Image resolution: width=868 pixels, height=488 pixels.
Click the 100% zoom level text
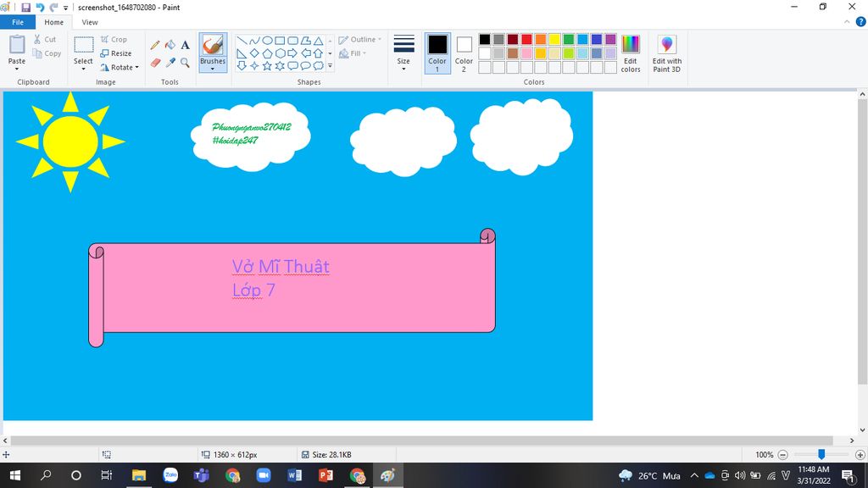tap(764, 455)
